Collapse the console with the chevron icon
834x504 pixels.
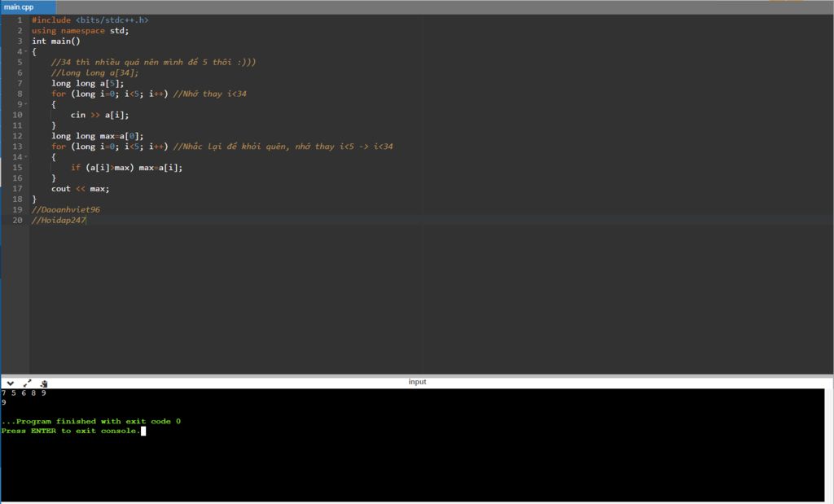(10, 383)
